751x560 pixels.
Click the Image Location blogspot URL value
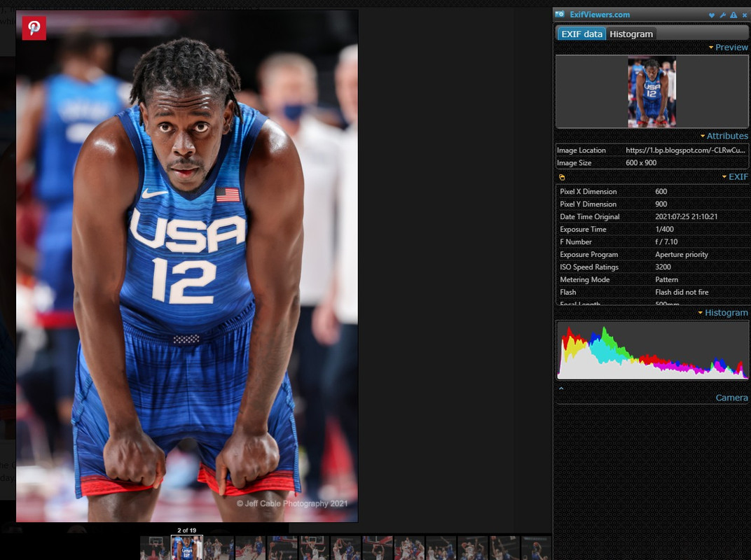[685, 150]
